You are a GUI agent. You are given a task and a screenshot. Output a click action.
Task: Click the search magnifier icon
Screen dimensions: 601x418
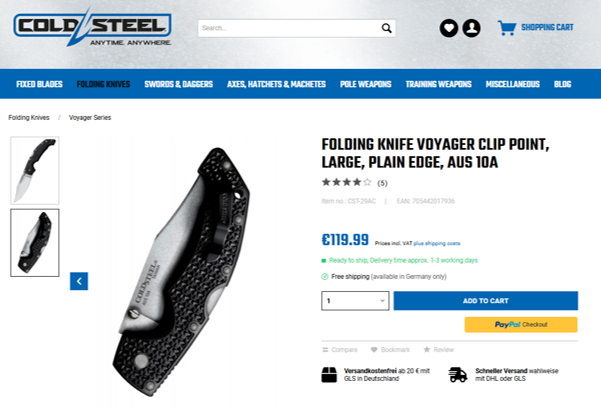pyautogui.click(x=386, y=28)
